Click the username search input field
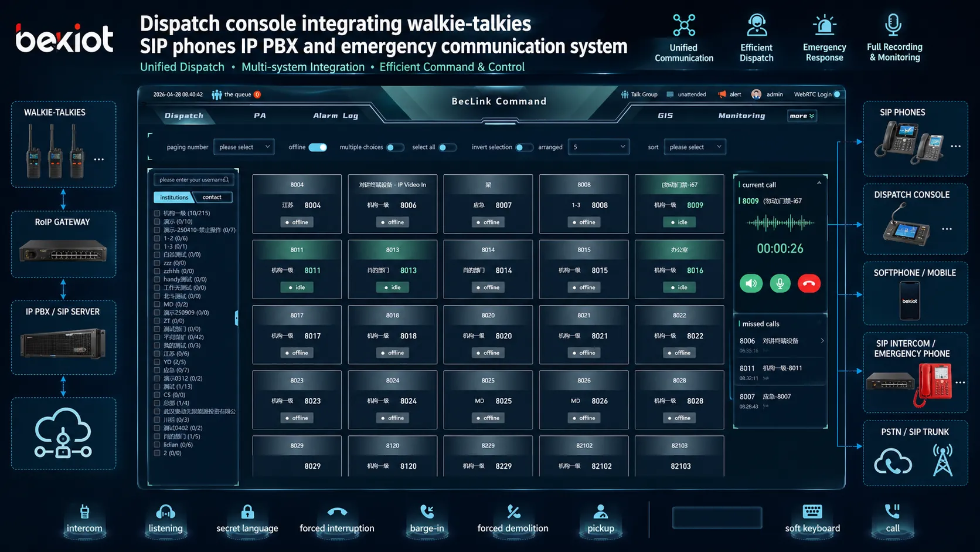 [x=193, y=180]
